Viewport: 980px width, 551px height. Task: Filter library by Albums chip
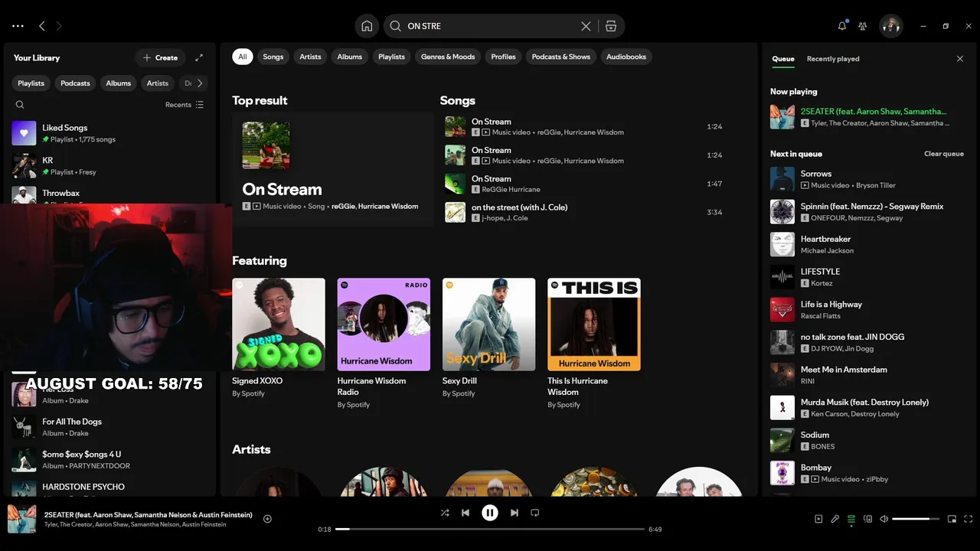click(119, 83)
